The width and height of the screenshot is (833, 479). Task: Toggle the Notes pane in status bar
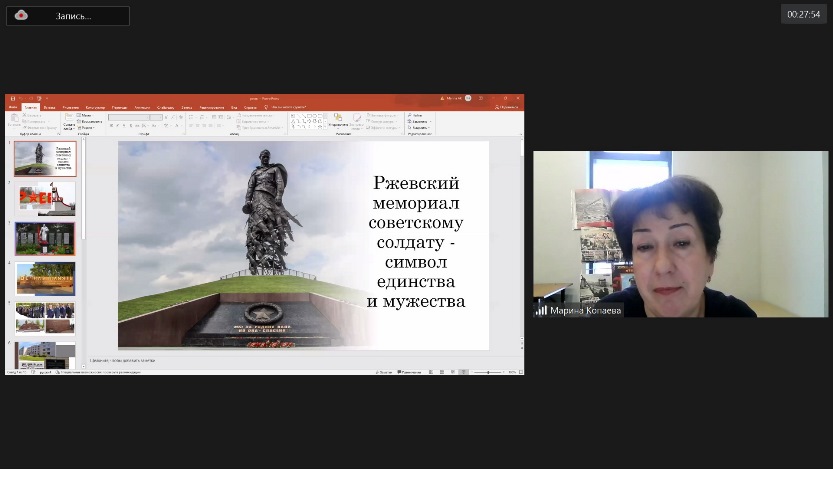tap(383, 372)
